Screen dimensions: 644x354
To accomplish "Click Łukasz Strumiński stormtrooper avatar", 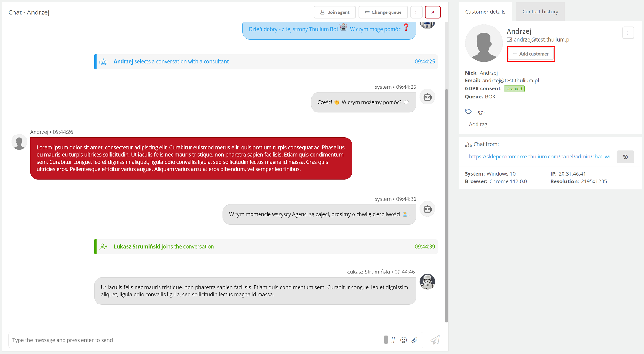I will point(427,282).
